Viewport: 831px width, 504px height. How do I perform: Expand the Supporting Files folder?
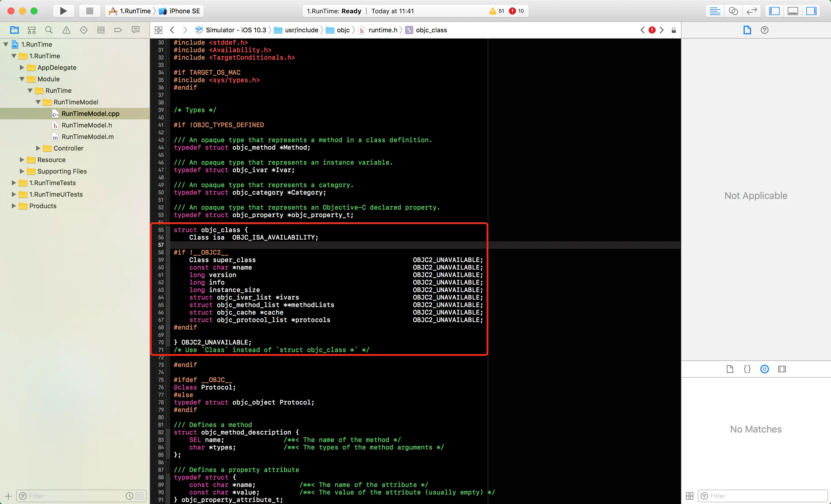22,171
